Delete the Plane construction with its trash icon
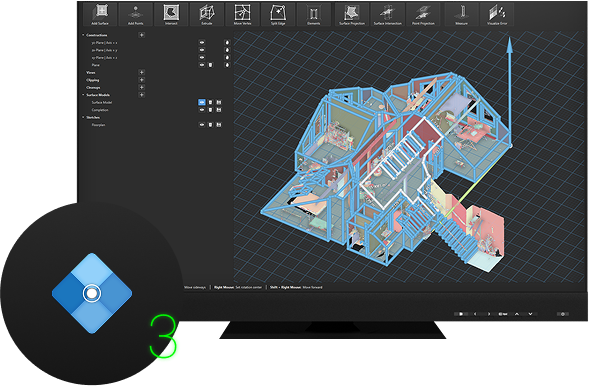The image size is (603, 386). [210, 65]
